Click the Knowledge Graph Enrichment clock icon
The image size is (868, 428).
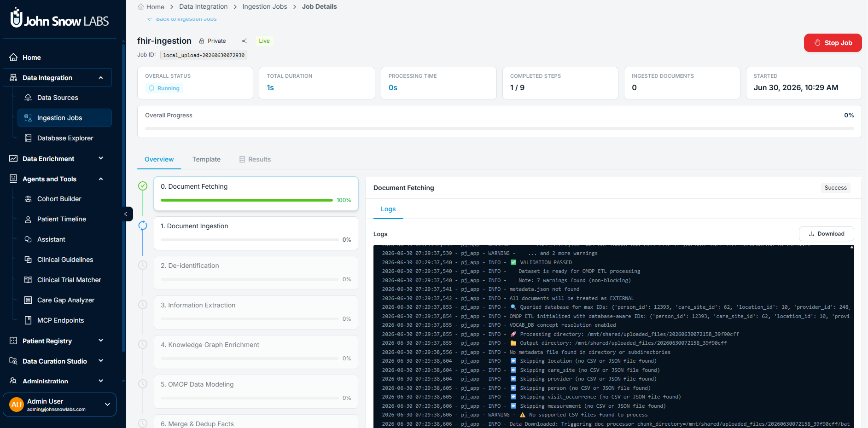(x=143, y=344)
